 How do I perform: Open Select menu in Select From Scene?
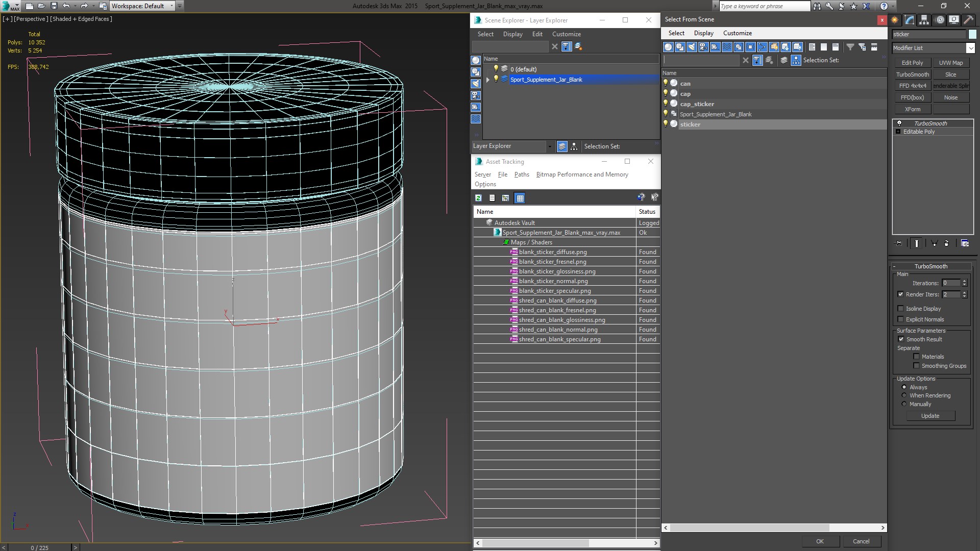pos(676,33)
